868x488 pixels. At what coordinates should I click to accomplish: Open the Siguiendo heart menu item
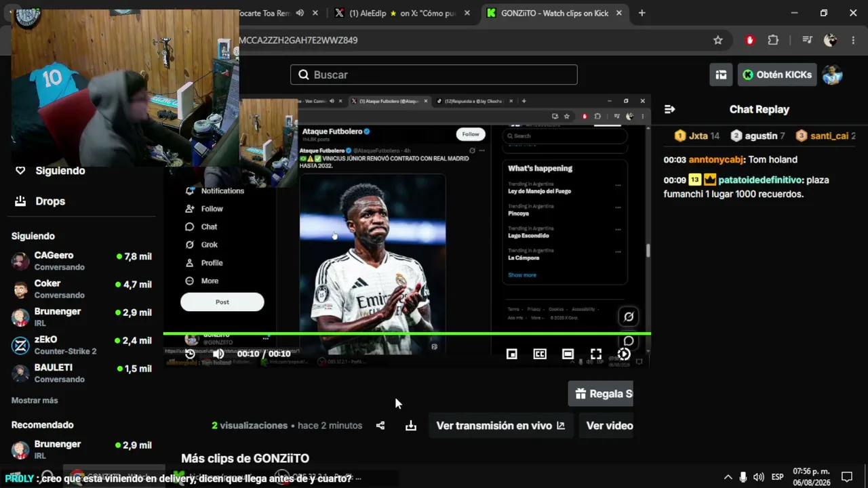(51, 171)
